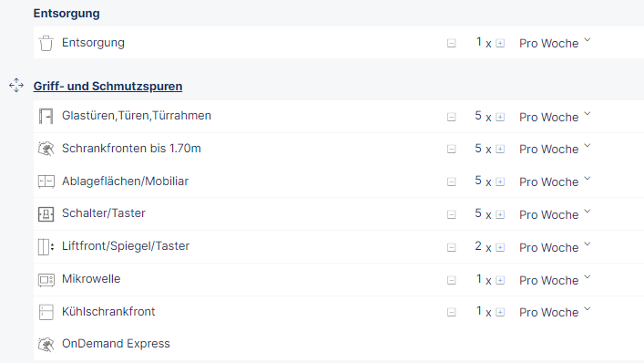This screenshot has height=363, width=644.
Task: Click the fridge icon for Kühlschrankfront
Action: (x=46, y=313)
